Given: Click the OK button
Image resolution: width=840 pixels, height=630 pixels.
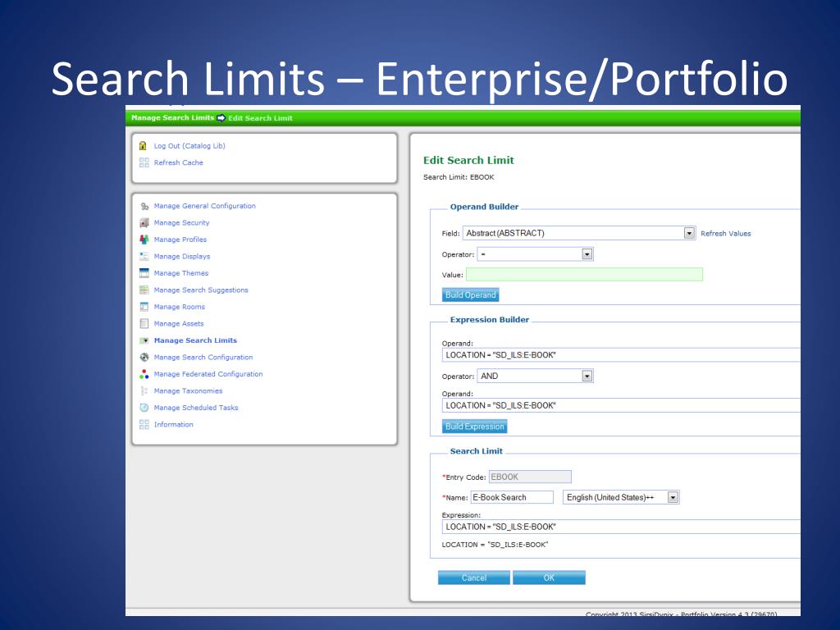Looking at the screenshot, I should [x=549, y=577].
